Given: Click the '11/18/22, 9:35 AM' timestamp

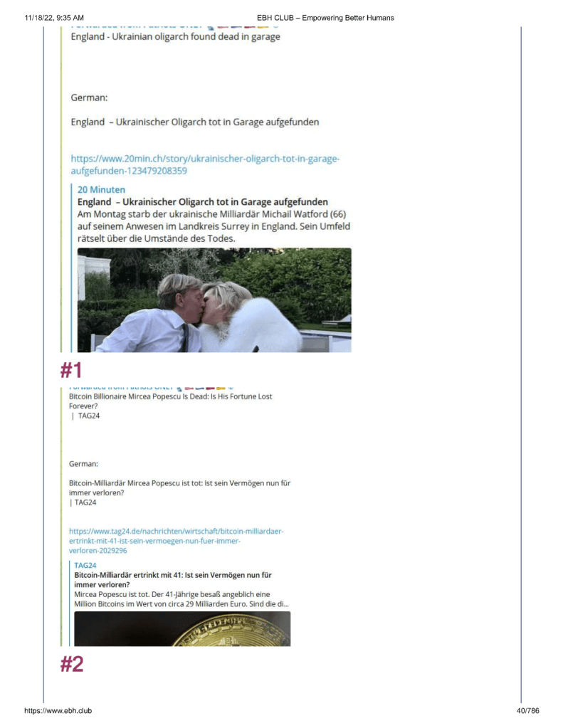Looking at the screenshot, I should click(54, 18).
